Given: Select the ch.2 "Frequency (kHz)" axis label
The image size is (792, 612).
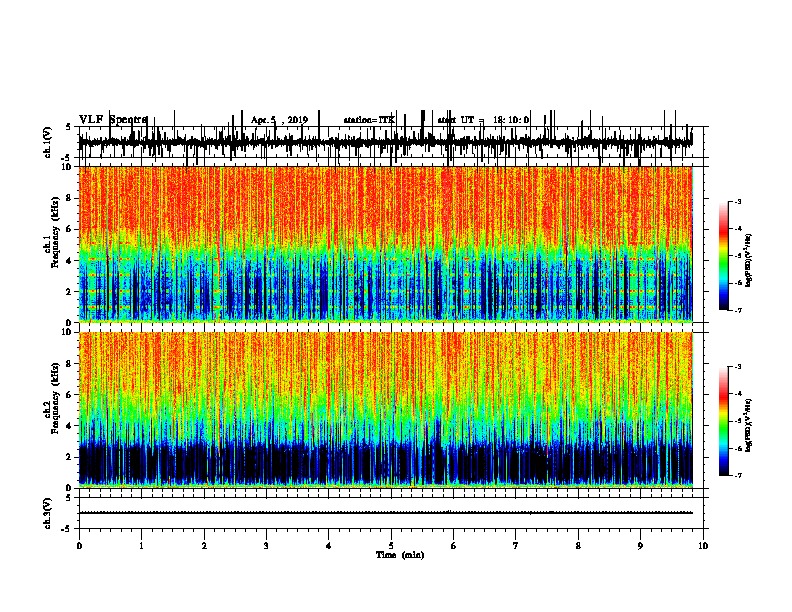Looking at the screenshot, I should 55,398.
